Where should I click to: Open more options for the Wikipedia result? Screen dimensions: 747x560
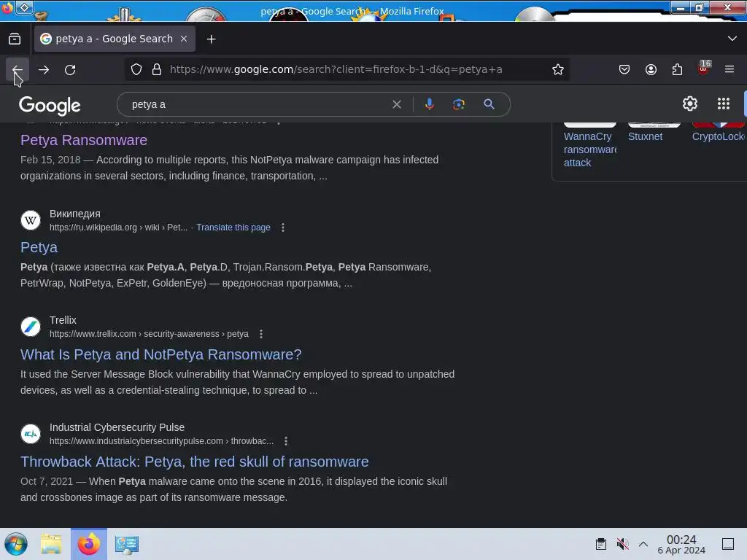283,227
